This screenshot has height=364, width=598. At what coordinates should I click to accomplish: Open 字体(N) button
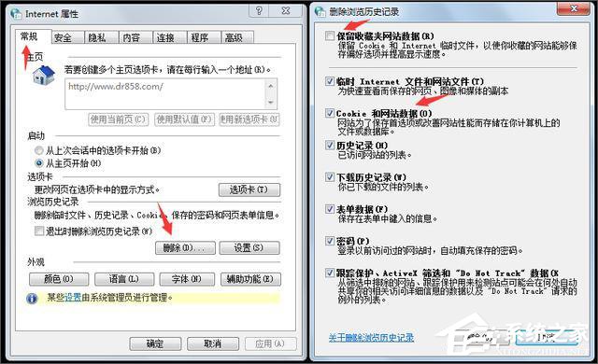pyautogui.click(x=187, y=279)
